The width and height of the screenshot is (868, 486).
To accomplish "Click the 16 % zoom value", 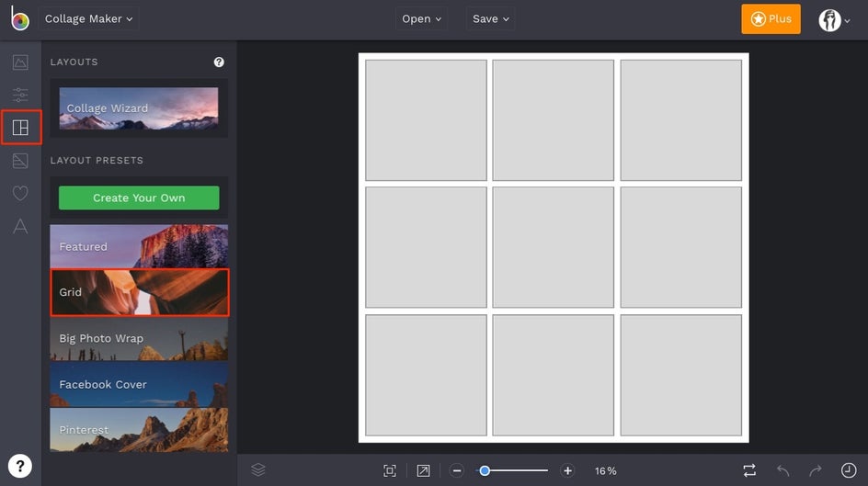I will pyautogui.click(x=606, y=471).
